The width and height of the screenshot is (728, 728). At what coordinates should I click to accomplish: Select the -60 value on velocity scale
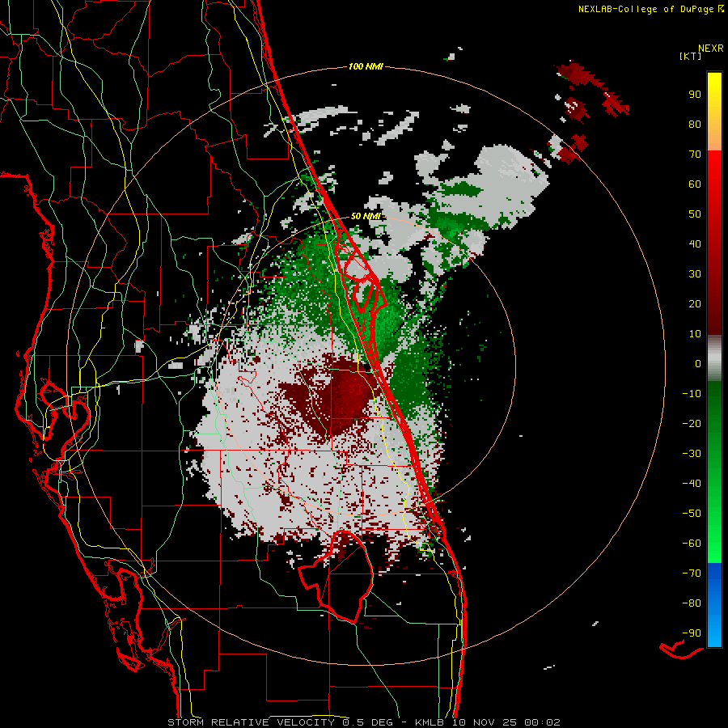692,544
